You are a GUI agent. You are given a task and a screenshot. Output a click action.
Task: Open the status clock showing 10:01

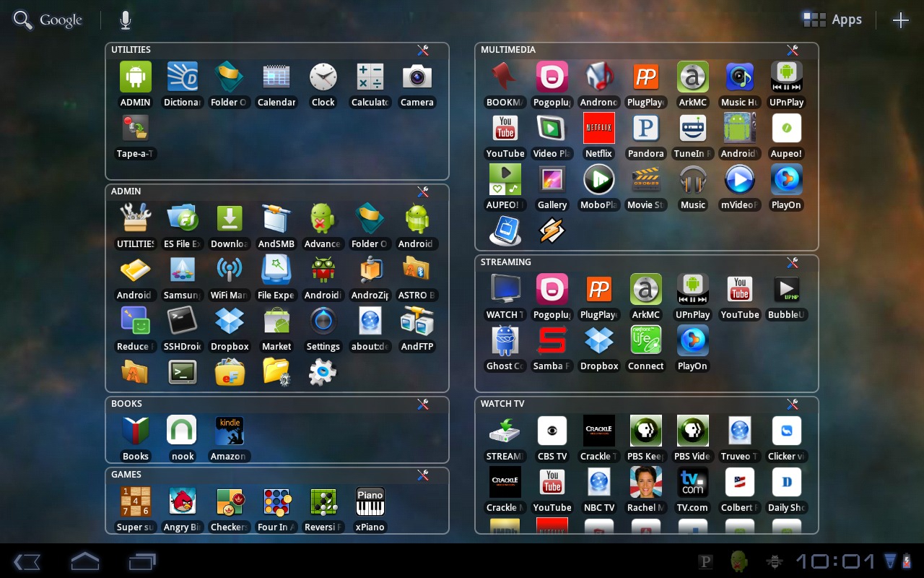[835, 561]
